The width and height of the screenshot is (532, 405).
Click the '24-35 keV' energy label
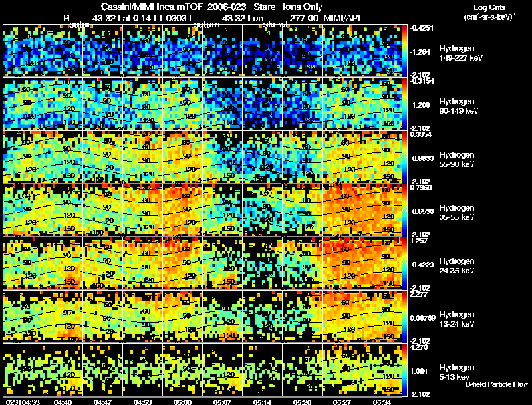[457, 271]
